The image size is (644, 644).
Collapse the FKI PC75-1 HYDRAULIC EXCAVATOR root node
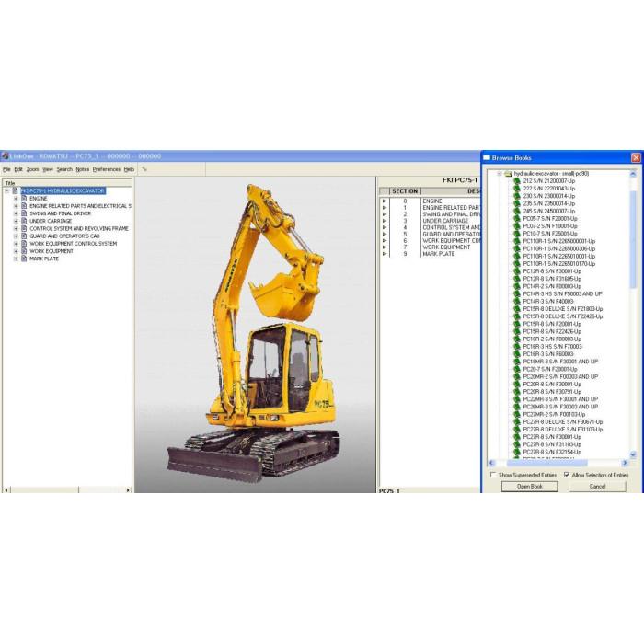(6, 191)
